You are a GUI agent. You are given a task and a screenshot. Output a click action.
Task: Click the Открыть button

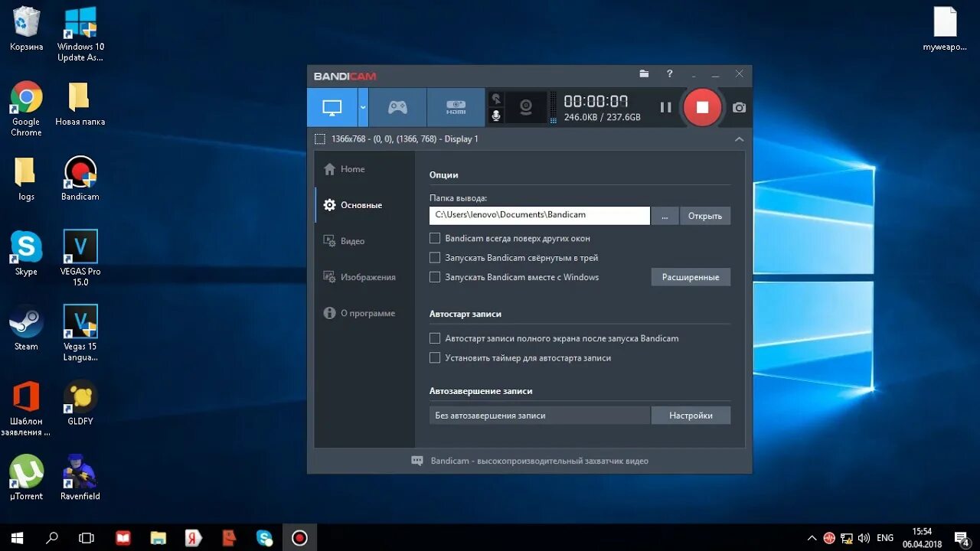705,216
